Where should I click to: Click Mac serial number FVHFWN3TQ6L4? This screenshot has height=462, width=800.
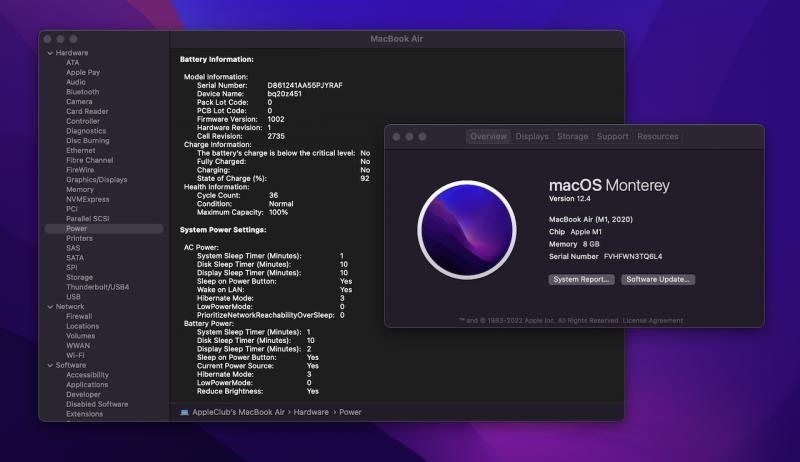coord(633,256)
